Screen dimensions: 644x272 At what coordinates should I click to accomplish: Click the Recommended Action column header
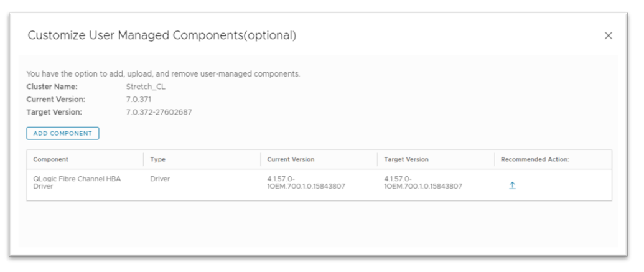coord(535,159)
